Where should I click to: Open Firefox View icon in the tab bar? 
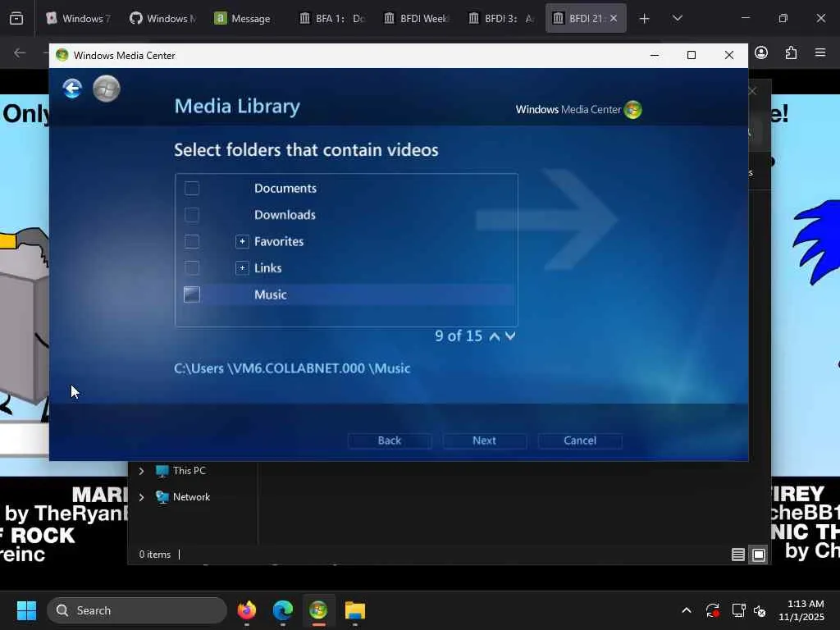(16, 19)
